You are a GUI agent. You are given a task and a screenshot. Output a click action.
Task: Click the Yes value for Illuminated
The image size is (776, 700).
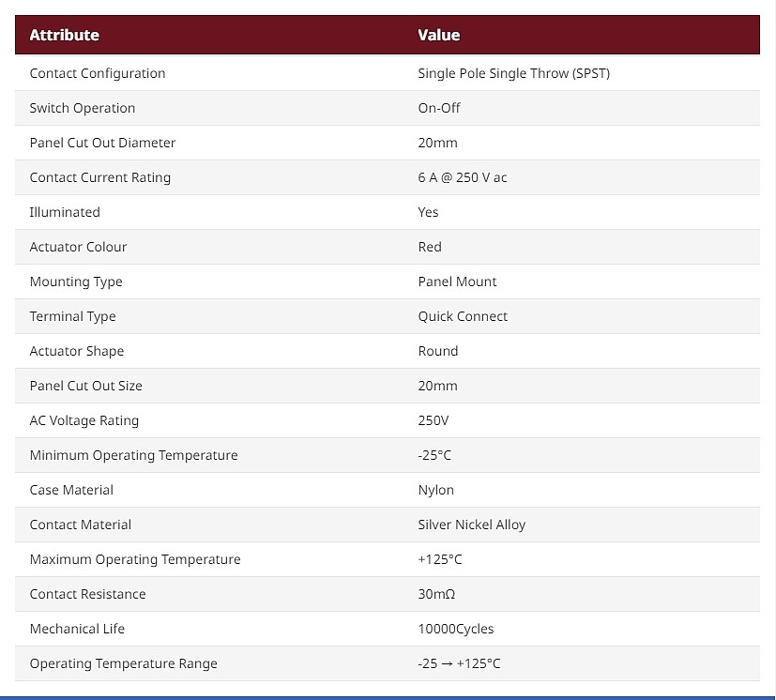[x=428, y=212]
